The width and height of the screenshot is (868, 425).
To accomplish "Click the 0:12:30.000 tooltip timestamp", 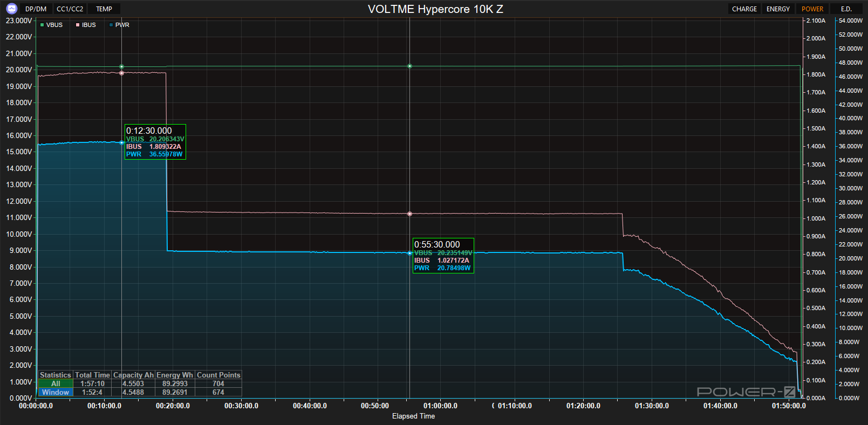I will tap(149, 131).
